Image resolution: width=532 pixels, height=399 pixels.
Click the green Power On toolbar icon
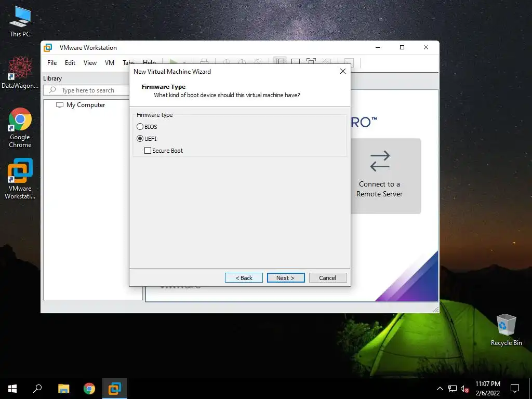174,61
